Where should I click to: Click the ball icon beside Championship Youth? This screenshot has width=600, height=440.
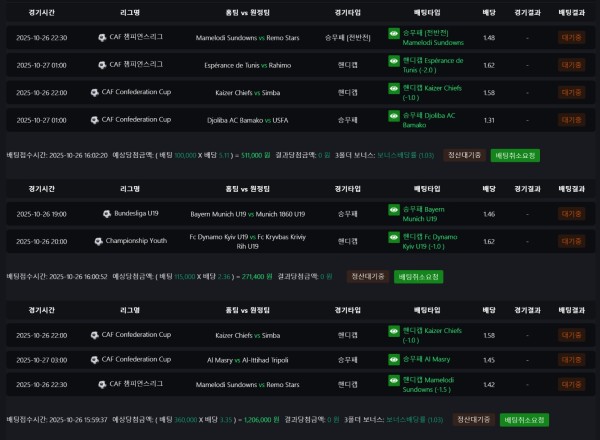click(98, 241)
